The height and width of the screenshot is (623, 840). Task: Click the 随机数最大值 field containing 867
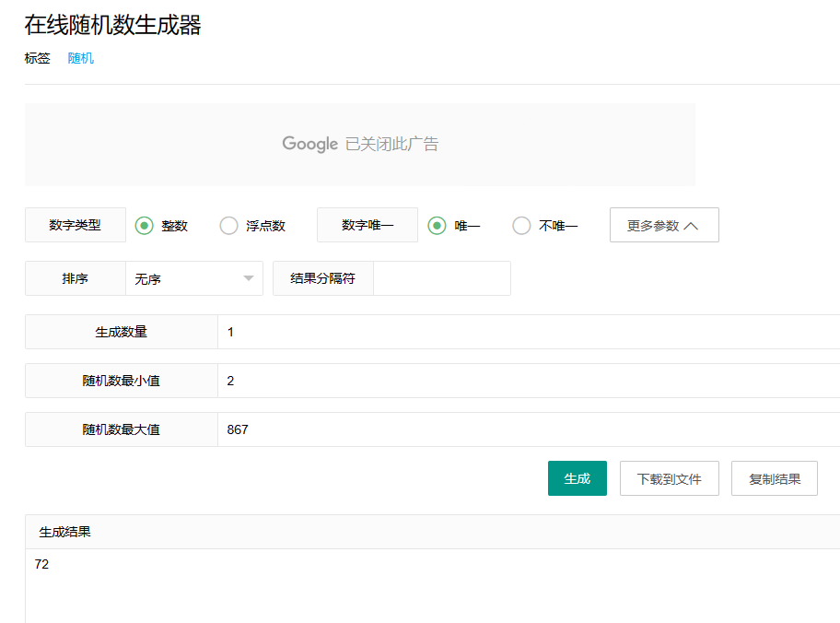[525, 429]
